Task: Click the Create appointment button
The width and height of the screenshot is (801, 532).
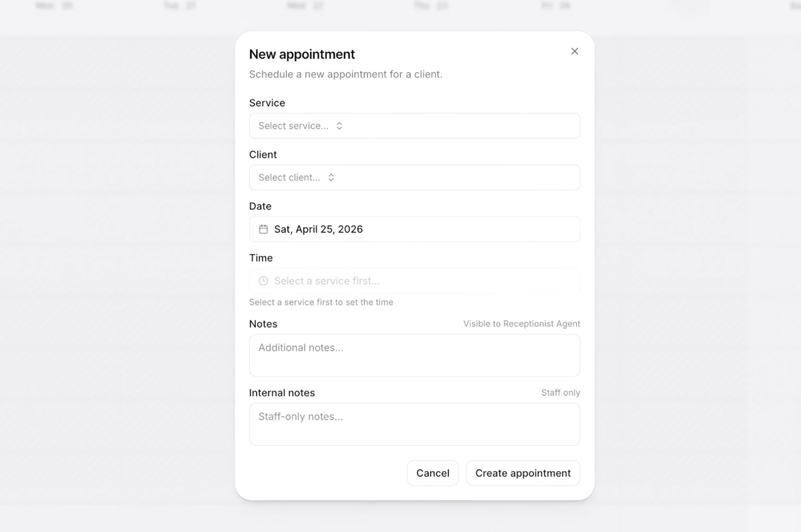Action: point(523,473)
